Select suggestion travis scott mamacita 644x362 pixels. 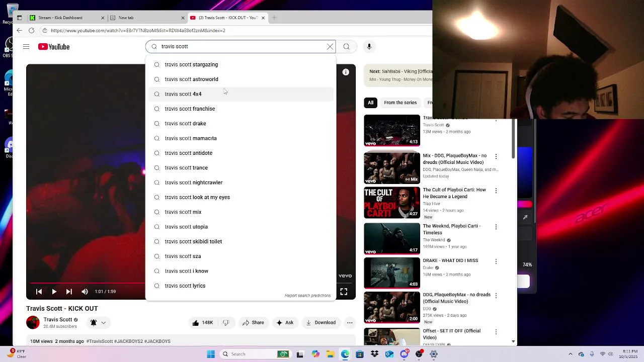(x=242, y=138)
